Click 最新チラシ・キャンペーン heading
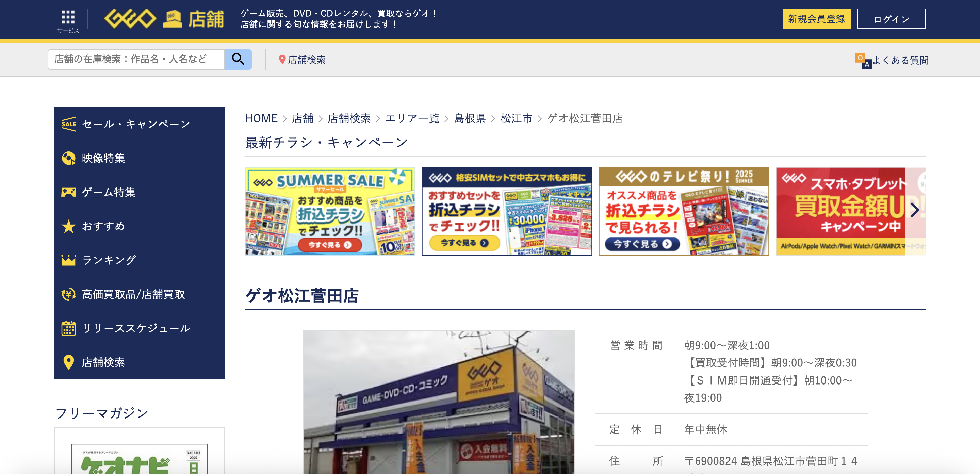 pos(326,143)
